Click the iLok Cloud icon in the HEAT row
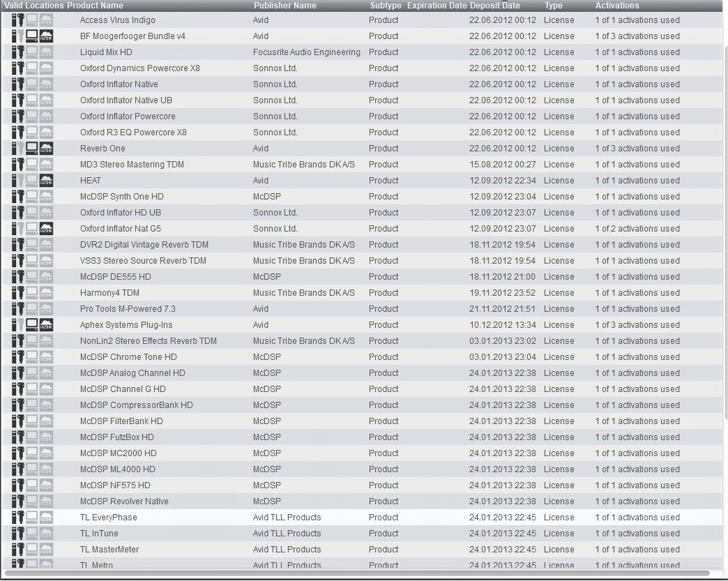Screen dimensions: 728x581 pos(46,180)
